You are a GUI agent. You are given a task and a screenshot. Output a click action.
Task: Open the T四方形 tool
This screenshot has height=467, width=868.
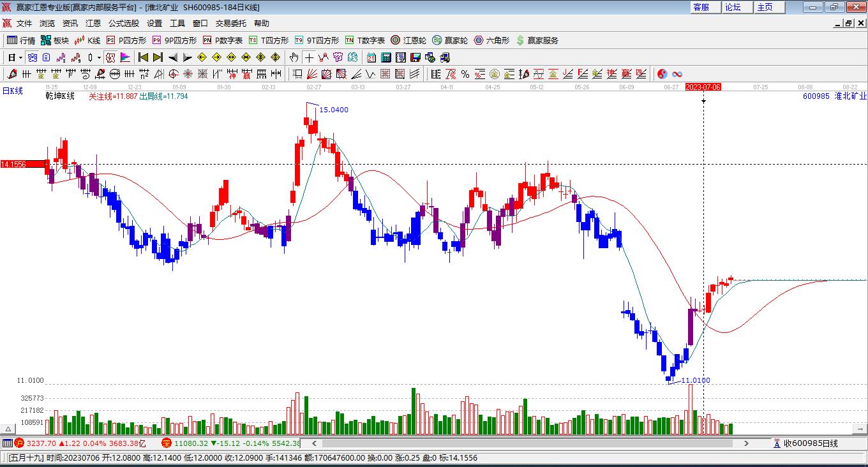coord(269,40)
